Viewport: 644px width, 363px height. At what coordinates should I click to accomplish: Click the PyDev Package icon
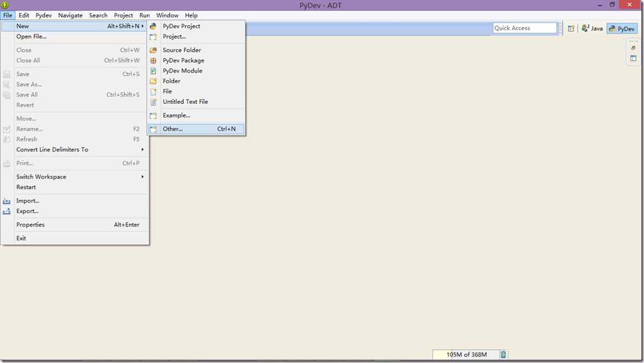click(x=153, y=60)
